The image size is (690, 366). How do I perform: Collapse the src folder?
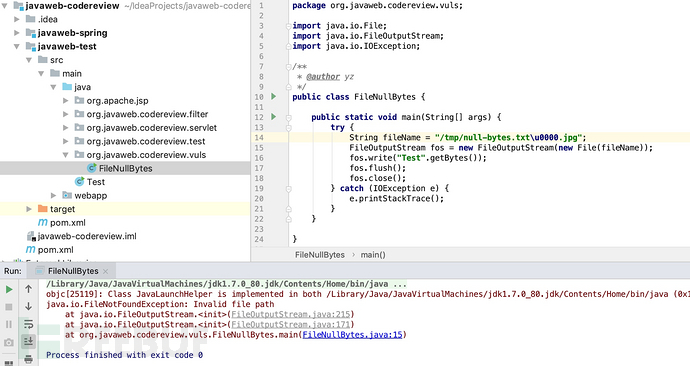[x=29, y=60]
